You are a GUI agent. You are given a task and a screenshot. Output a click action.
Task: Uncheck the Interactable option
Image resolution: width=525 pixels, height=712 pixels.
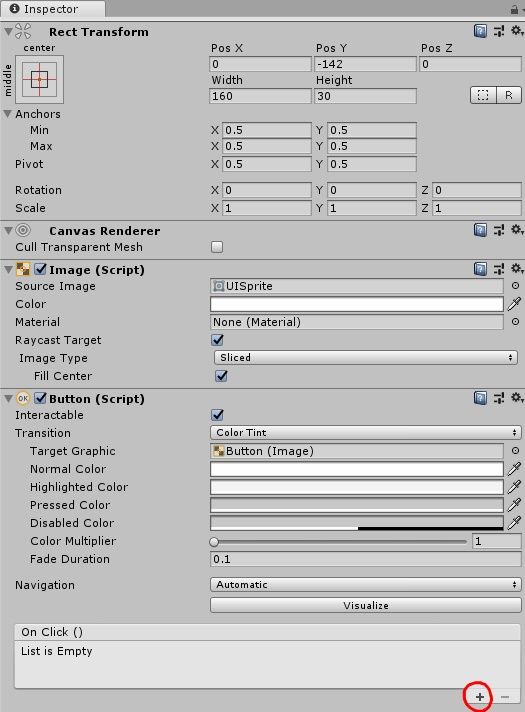click(x=218, y=415)
